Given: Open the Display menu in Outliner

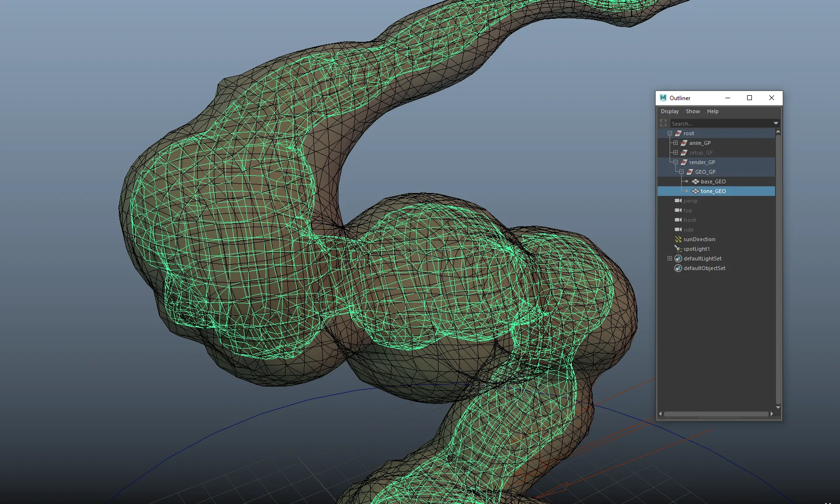Looking at the screenshot, I should pos(670,111).
